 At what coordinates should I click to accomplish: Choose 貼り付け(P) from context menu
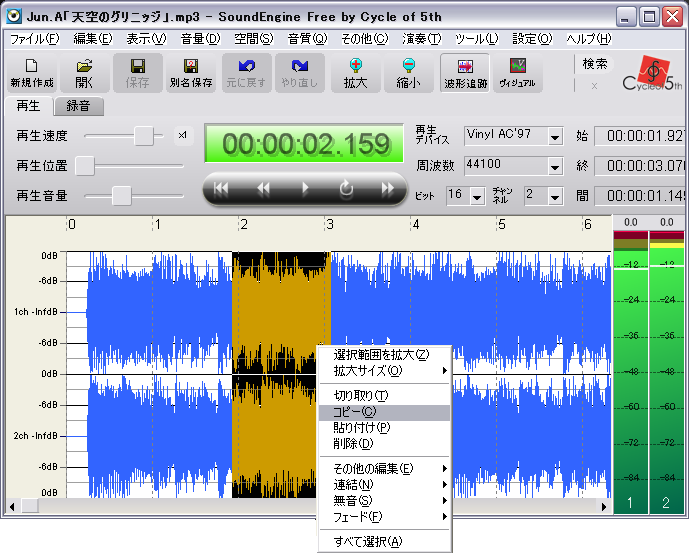[x=384, y=428]
